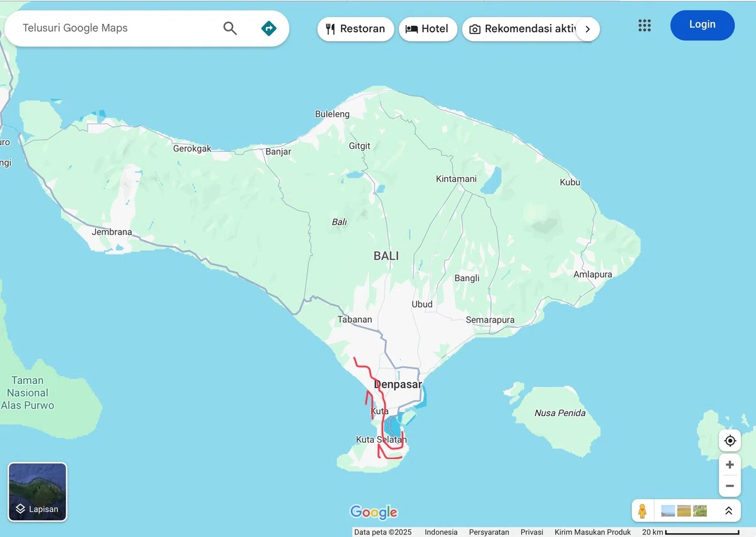Viewport: 756px width, 537px height.
Task: Open the Google apps grid
Action: point(644,25)
